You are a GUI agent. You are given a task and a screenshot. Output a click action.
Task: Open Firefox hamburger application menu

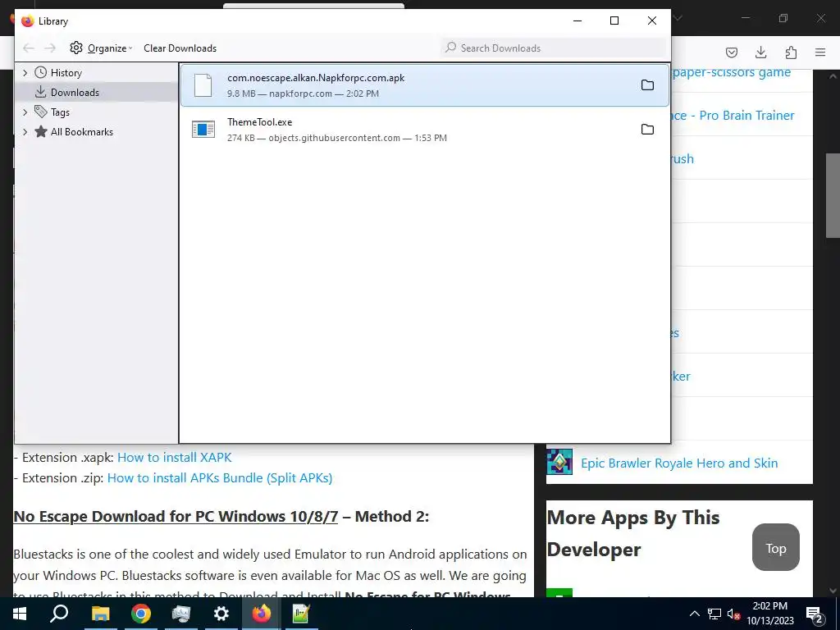click(x=820, y=52)
